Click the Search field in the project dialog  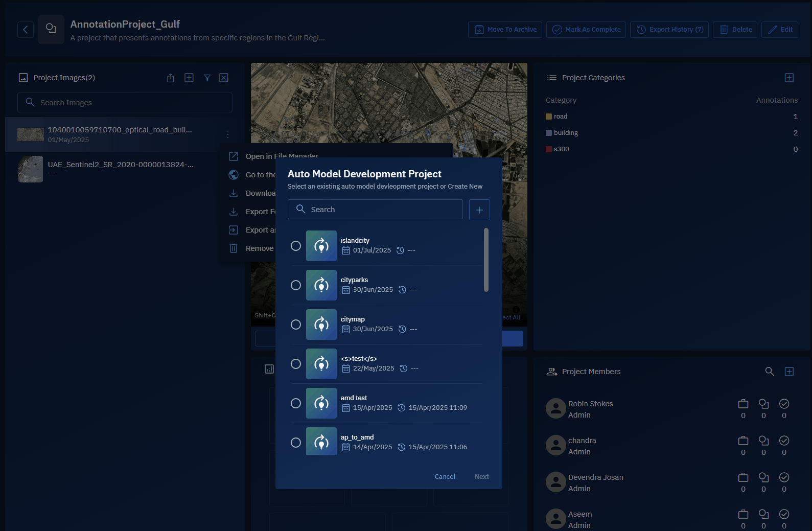(x=375, y=210)
